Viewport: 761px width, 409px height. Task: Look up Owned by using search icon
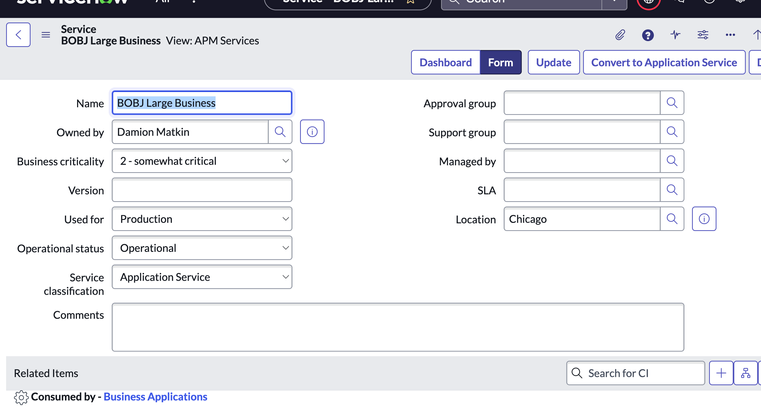(280, 132)
